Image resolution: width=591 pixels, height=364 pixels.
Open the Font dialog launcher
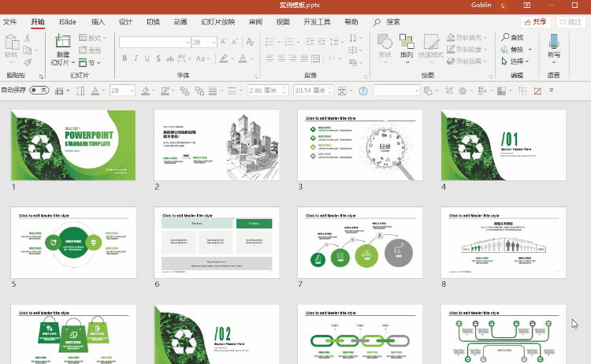click(255, 76)
